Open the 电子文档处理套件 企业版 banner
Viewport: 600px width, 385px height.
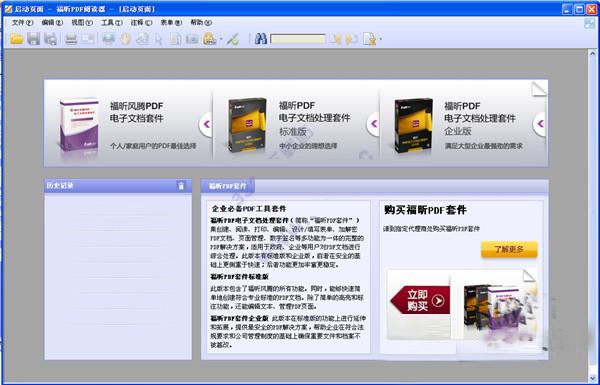pos(463,123)
